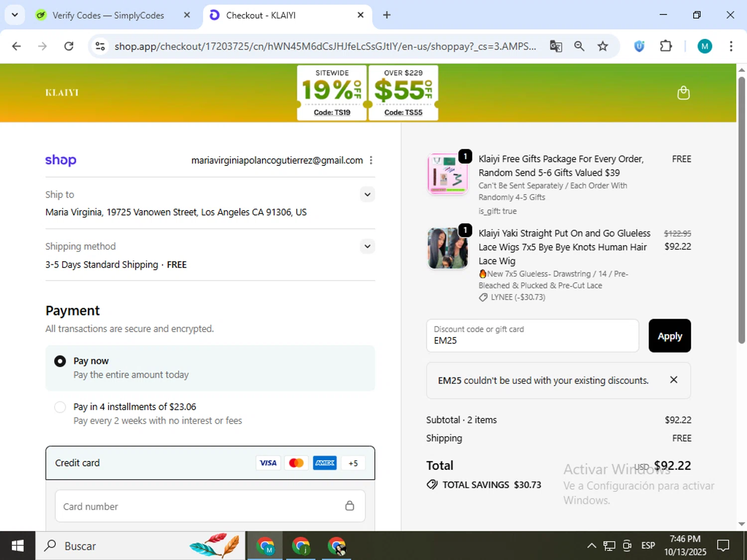Click the Shop Pay logo
Viewport: 747px width, 560px height.
pos(61,160)
